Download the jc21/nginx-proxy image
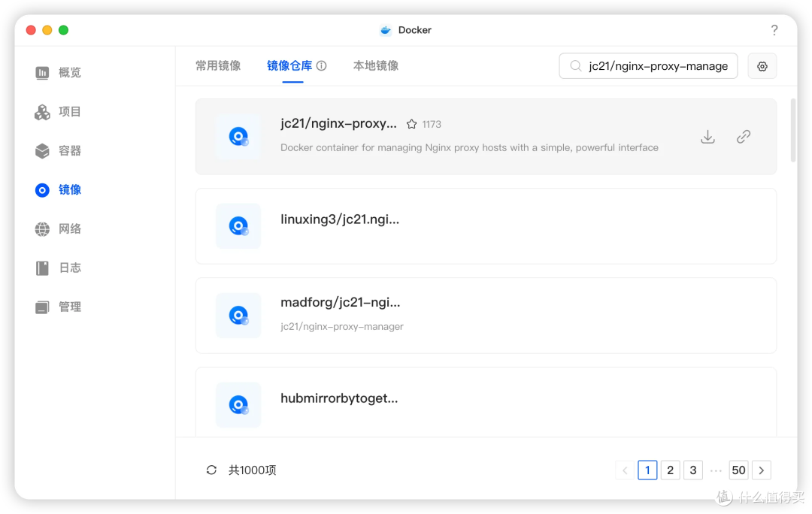The width and height of the screenshot is (812, 514). 707,137
